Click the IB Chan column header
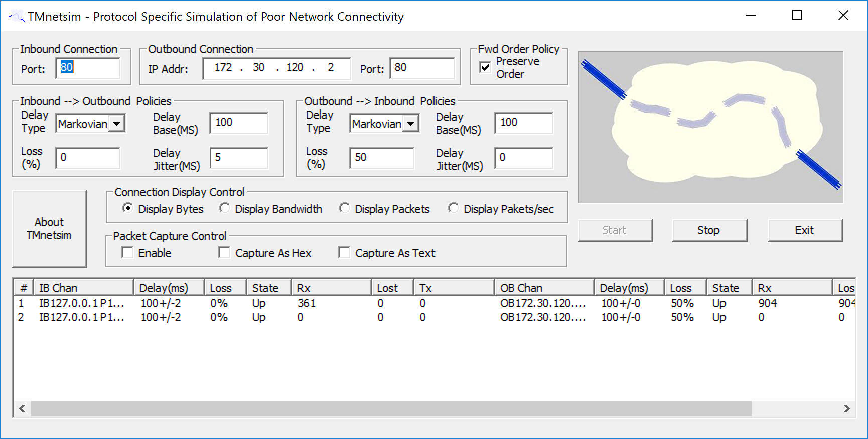 (x=84, y=288)
